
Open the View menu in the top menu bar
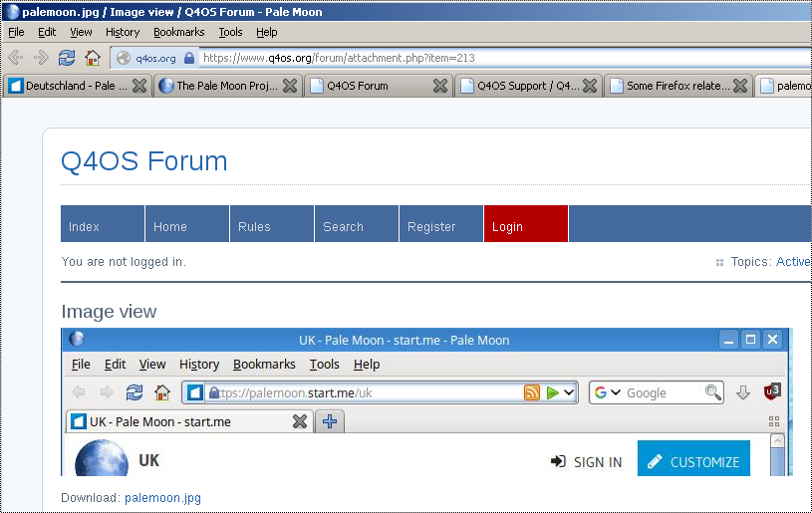pos(81,32)
